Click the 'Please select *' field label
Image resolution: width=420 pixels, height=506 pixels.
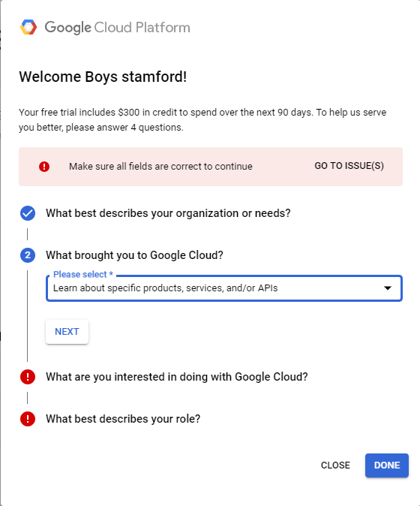(83, 274)
